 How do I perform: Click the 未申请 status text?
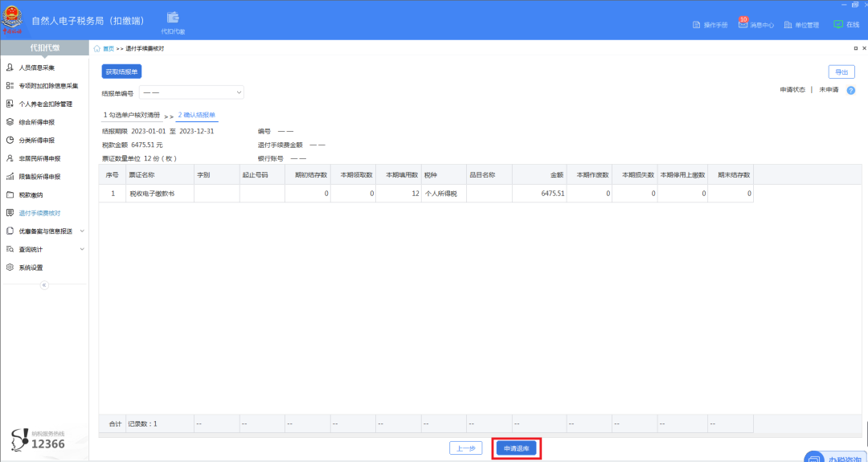tap(829, 90)
